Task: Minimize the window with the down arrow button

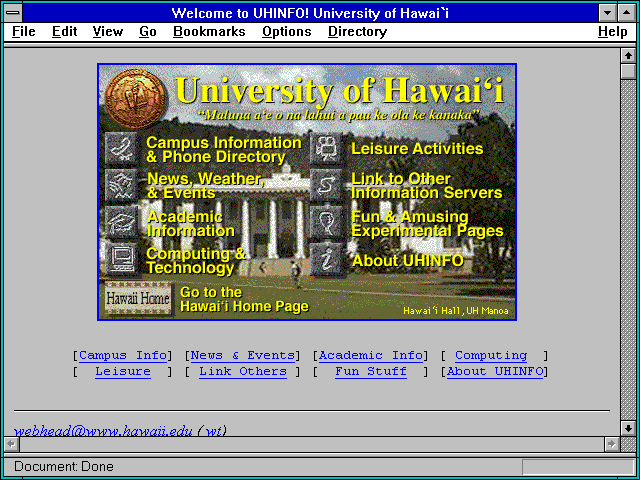Action: 607,13
